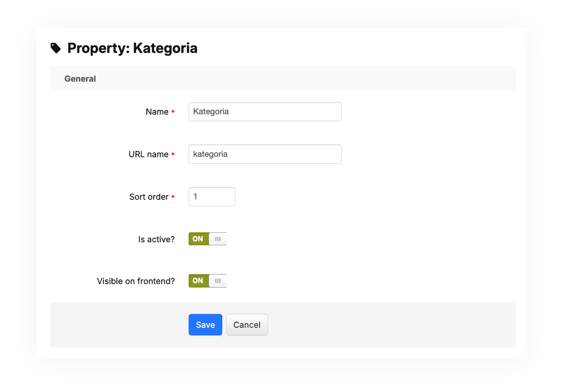The height and width of the screenshot is (392, 571).
Task: Turn off the Is active switch
Action: pyautogui.click(x=207, y=239)
